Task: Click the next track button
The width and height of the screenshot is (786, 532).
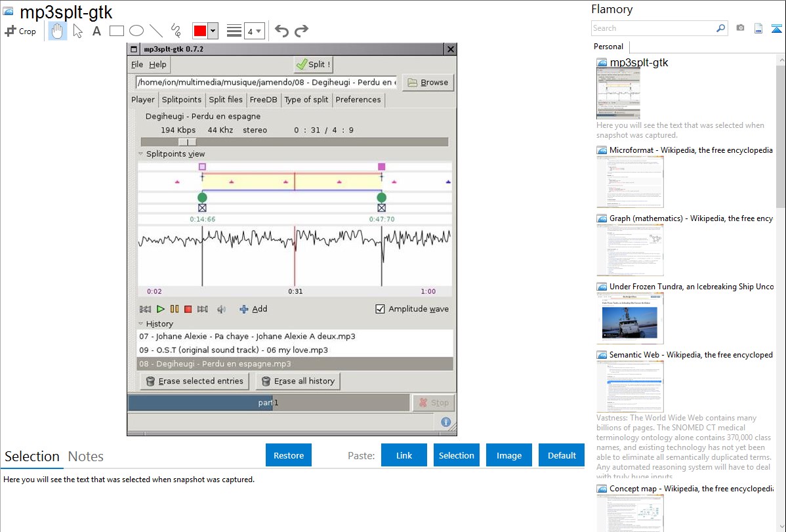Action: (x=203, y=309)
